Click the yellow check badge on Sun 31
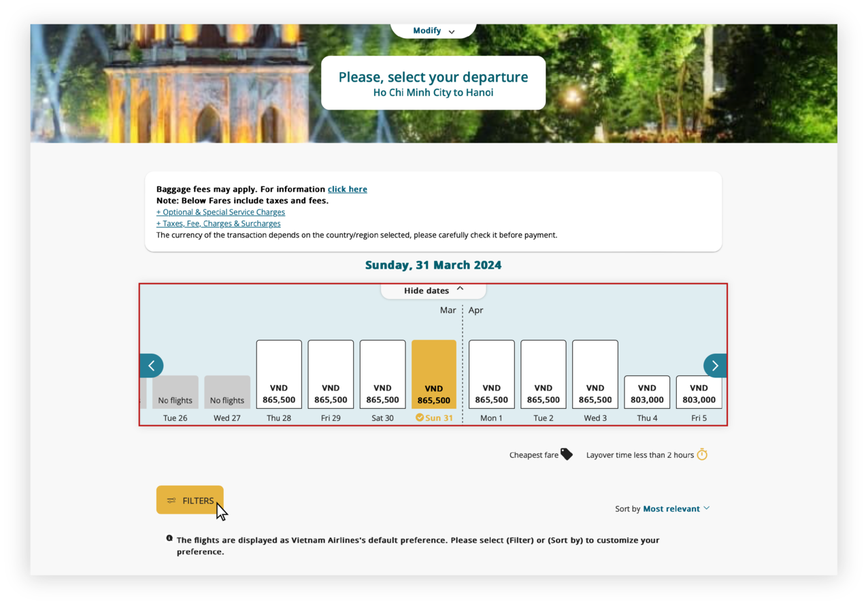 pos(420,418)
